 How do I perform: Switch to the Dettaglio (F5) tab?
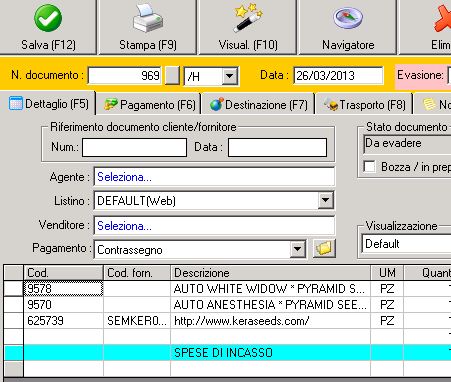coord(49,104)
